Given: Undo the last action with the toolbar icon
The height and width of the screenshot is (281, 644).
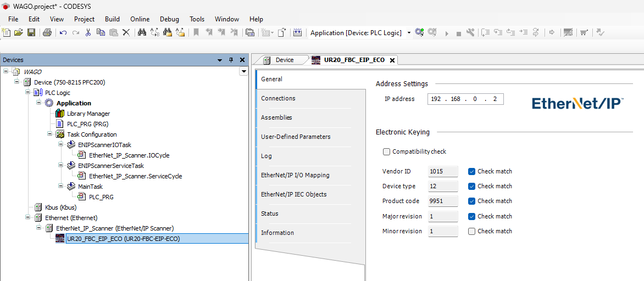Looking at the screenshot, I should click(x=63, y=32).
